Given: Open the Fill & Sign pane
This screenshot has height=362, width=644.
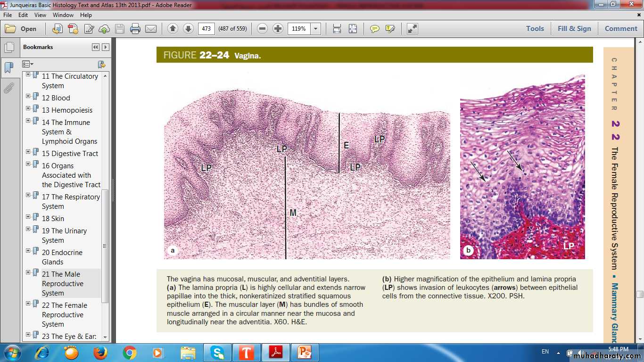Looking at the screenshot, I should pos(574,29).
